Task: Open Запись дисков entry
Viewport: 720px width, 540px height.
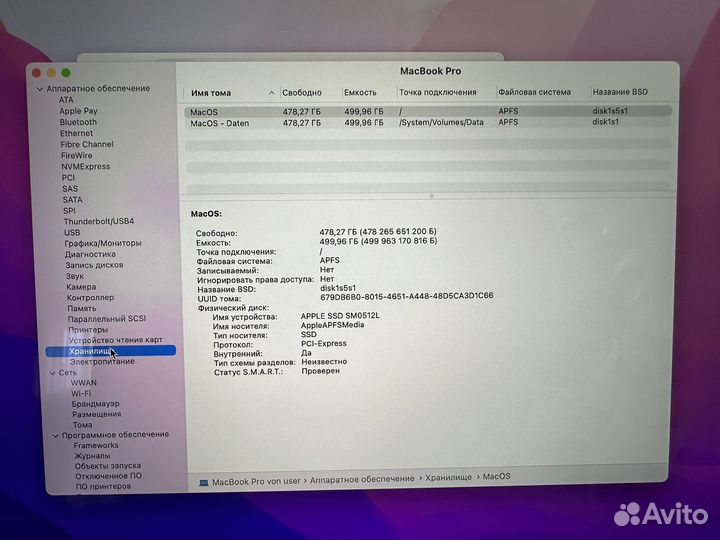Action: coord(95,265)
